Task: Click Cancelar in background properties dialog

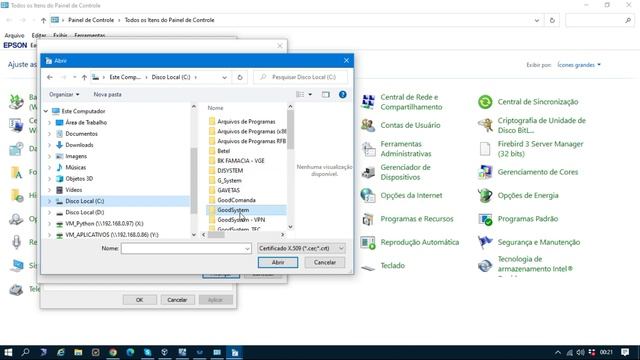Action: coord(177,300)
